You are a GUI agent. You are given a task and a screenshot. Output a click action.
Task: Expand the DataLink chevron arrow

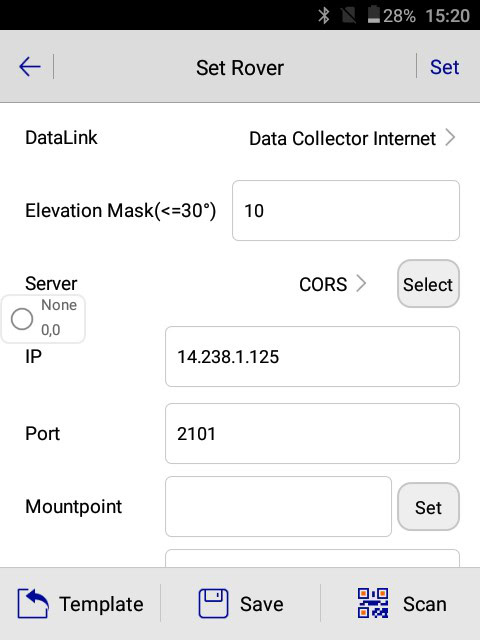450,138
